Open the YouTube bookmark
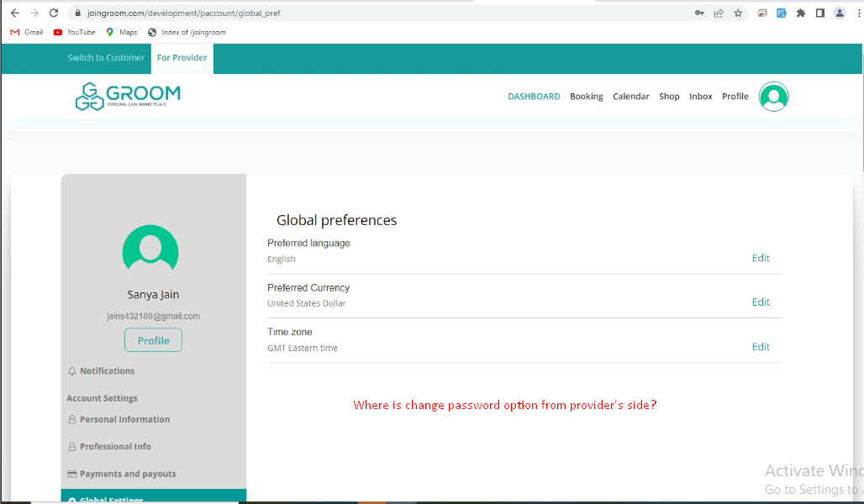Viewport: 864px width, 504px height. [x=74, y=33]
